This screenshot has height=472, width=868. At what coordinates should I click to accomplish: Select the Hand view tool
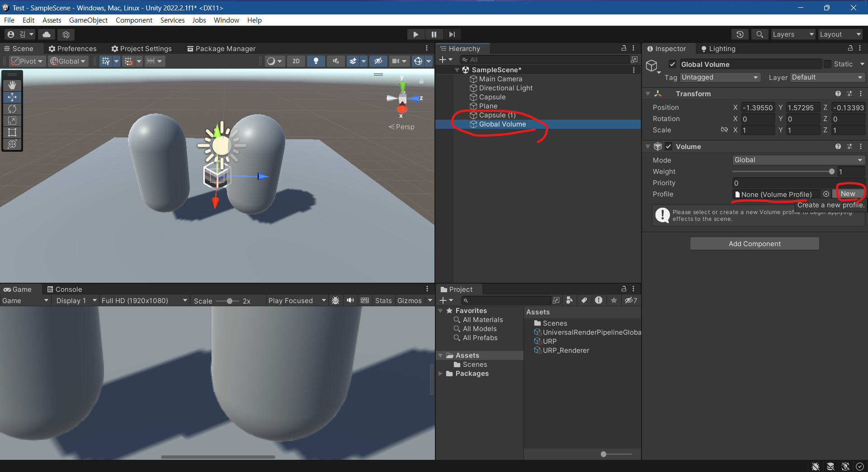(x=12, y=85)
